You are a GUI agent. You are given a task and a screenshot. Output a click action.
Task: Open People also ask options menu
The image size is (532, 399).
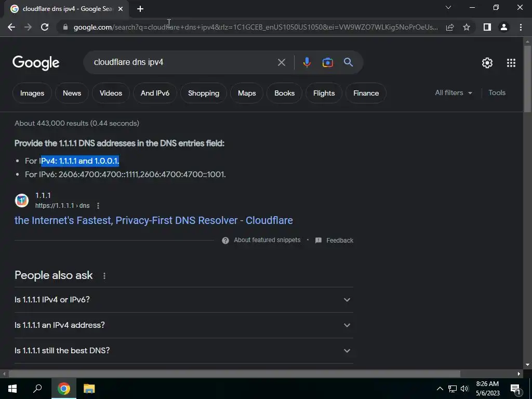[104, 276]
